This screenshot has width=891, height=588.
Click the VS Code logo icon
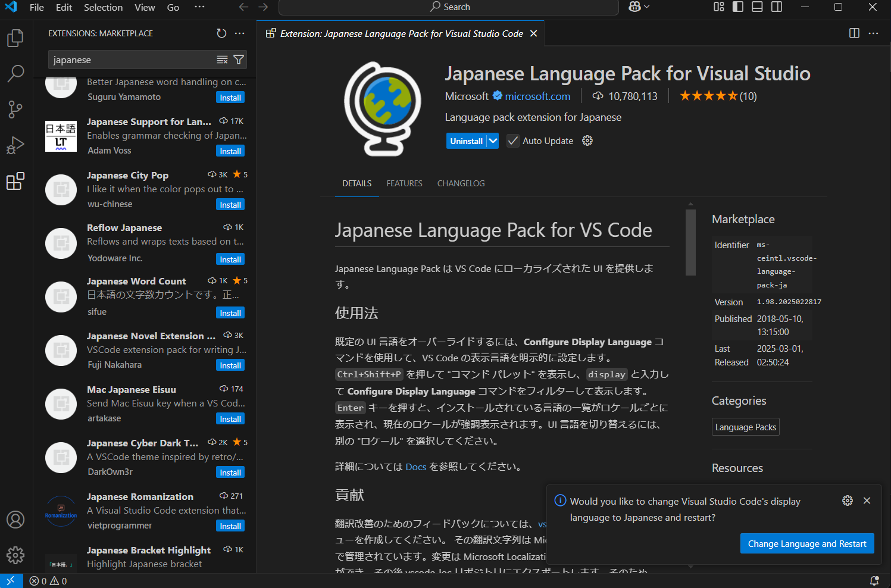point(11,7)
